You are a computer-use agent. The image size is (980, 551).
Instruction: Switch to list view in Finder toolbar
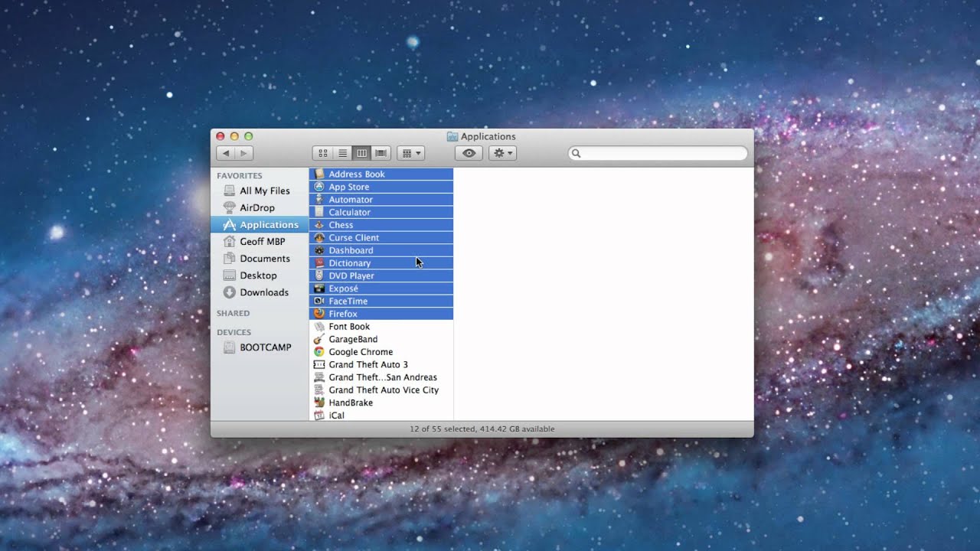(342, 153)
